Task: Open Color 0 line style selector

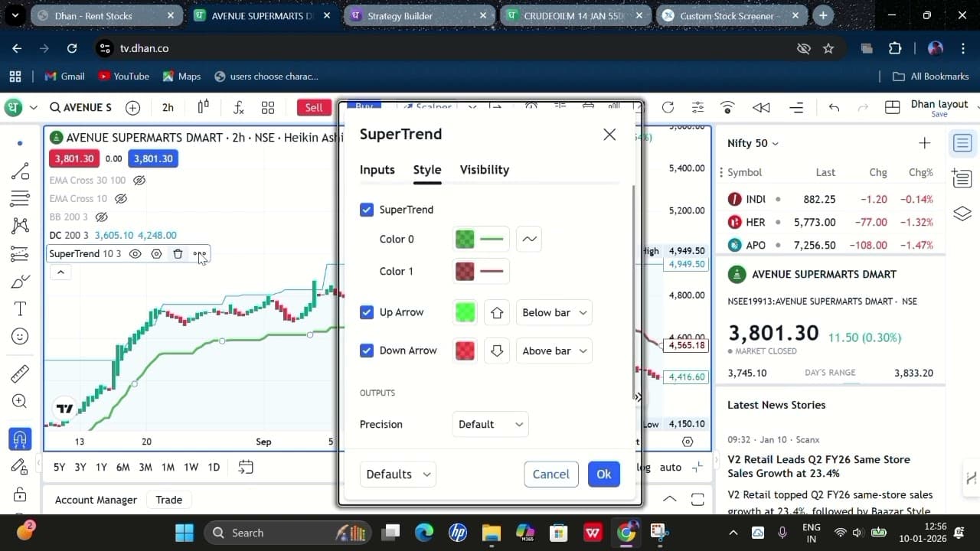Action: pyautogui.click(x=529, y=239)
